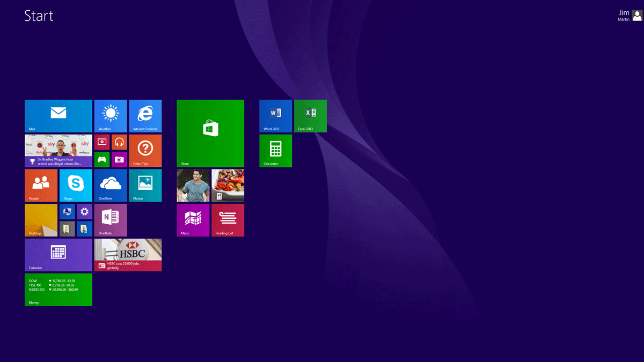The height and width of the screenshot is (362, 644).
Task: Open the OneNote tile
Action: (x=111, y=220)
